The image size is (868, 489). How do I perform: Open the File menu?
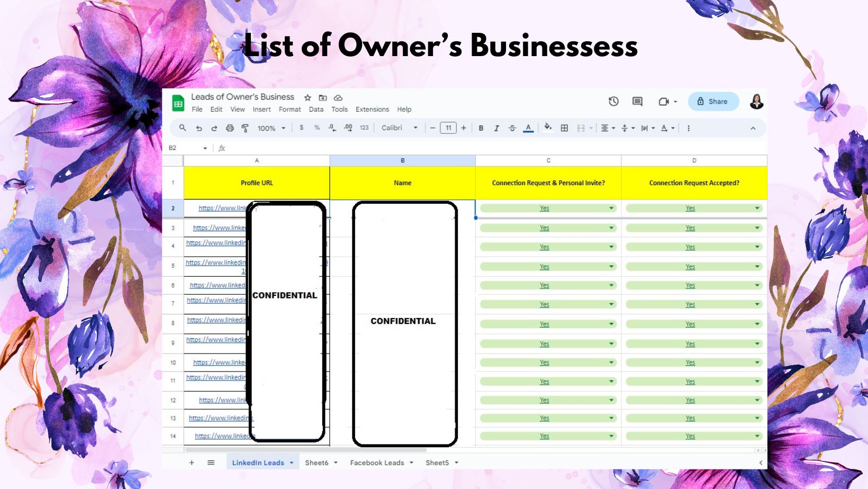pyautogui.click(x=197, y=110)
